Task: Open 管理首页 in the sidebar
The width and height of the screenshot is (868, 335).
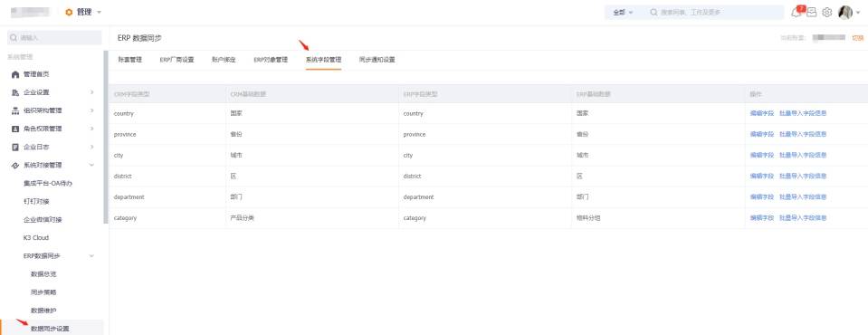Action: click(x=36, y=74)
